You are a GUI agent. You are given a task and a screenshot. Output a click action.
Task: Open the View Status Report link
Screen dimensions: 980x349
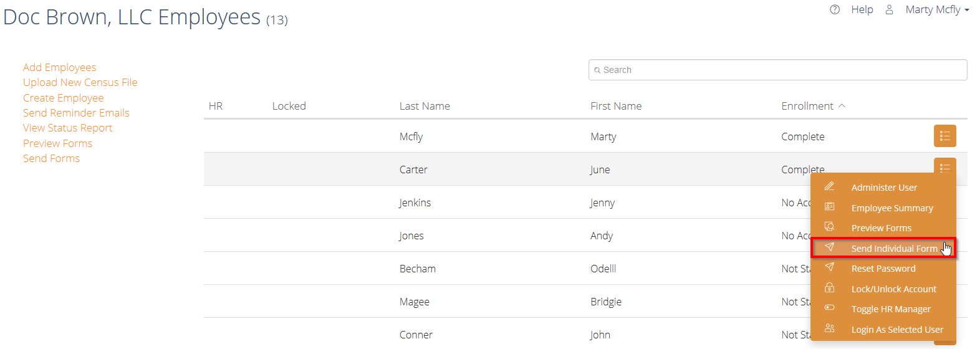[68, 128]
